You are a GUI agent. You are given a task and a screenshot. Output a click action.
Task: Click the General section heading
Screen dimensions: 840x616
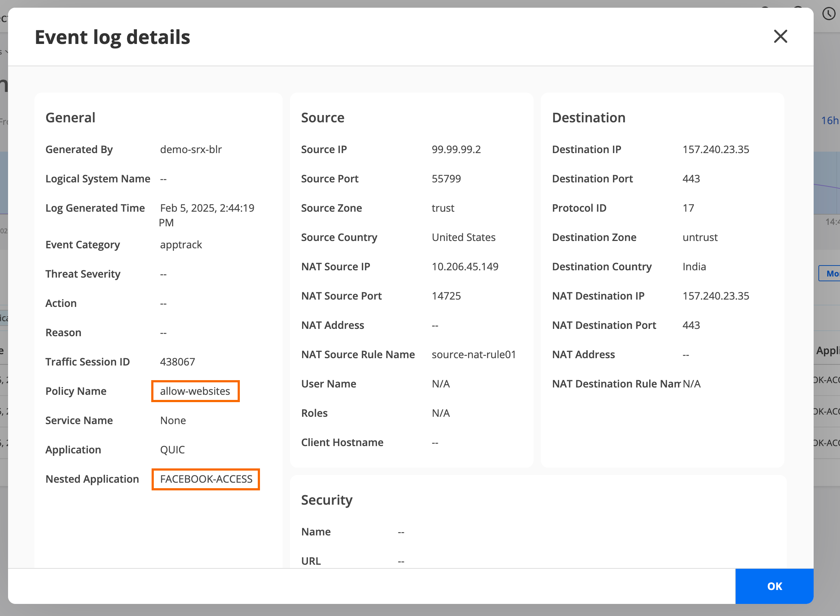(70, 118)
